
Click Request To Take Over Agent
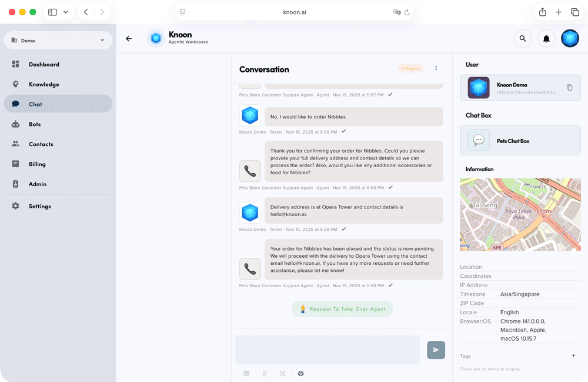[342, 309]
